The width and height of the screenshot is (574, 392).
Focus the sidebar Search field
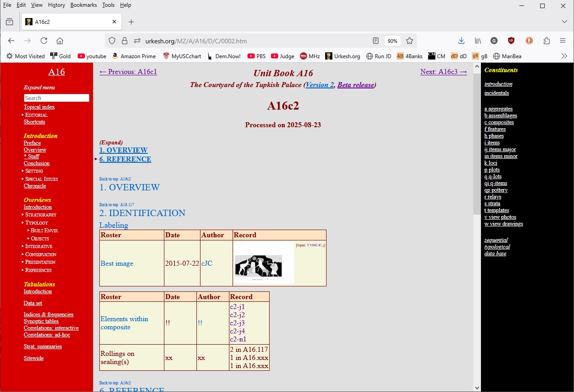coord(56,98)
